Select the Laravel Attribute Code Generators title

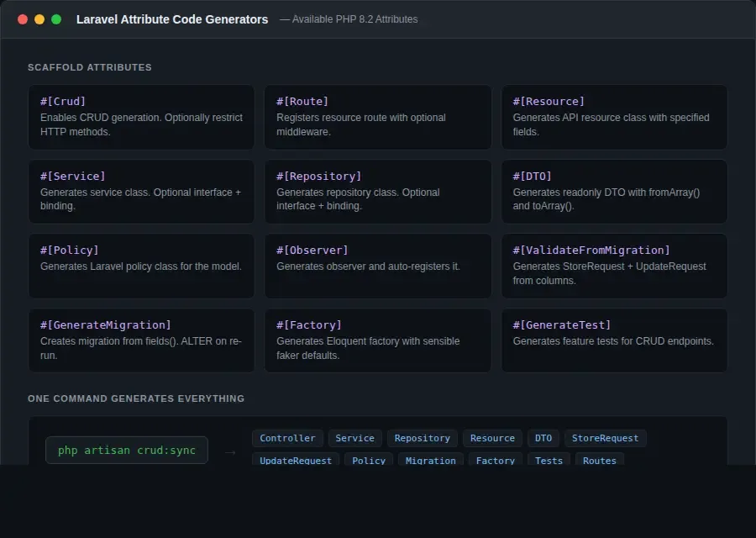pos(172,19)
